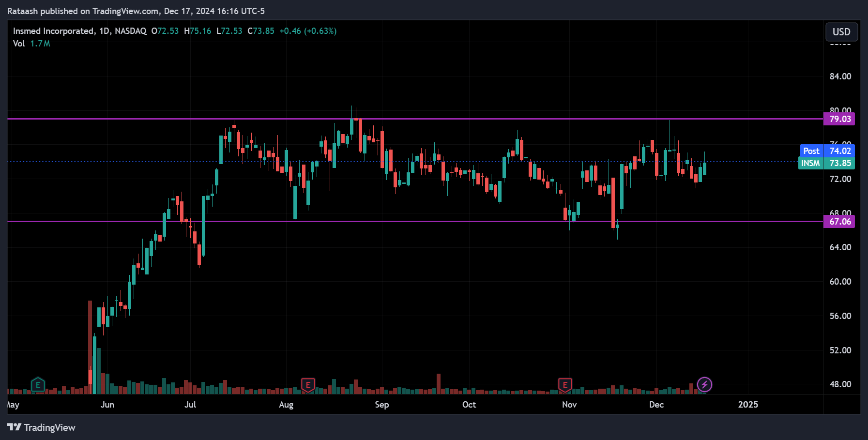Click the open price O72.53 value
Image resolution: width=868 pixels, height=440 pixels.
pyautogui.click(x=165, y=31)
